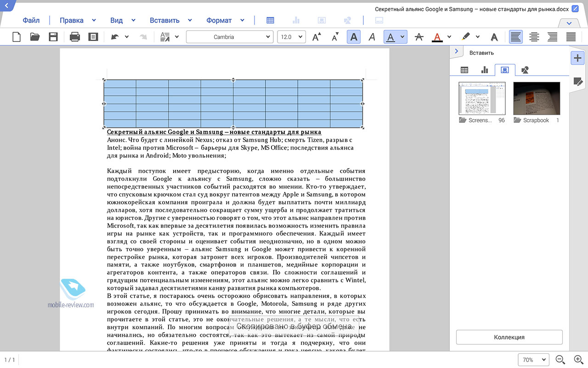Open the 12.0 font size dropdown
588x368 pixels.
pos(291,37)
